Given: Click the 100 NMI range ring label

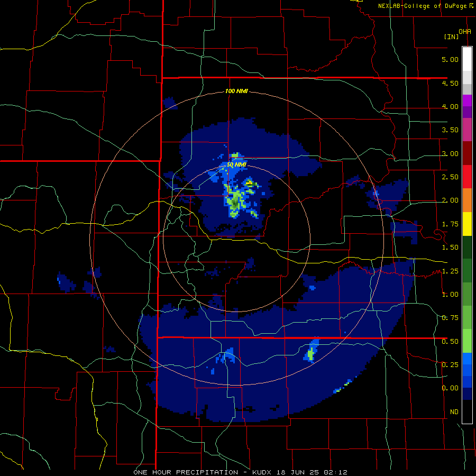Looking at the screenshot, I should 236,91.
